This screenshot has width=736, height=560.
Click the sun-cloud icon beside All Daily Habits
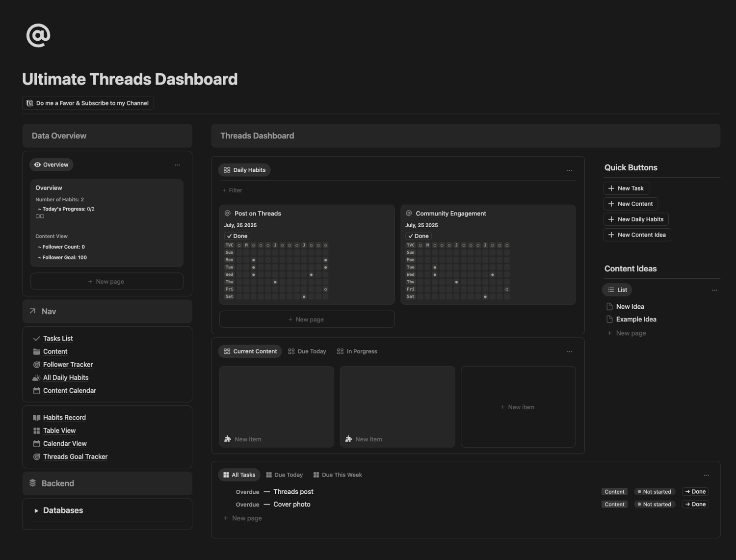(36, 377)
